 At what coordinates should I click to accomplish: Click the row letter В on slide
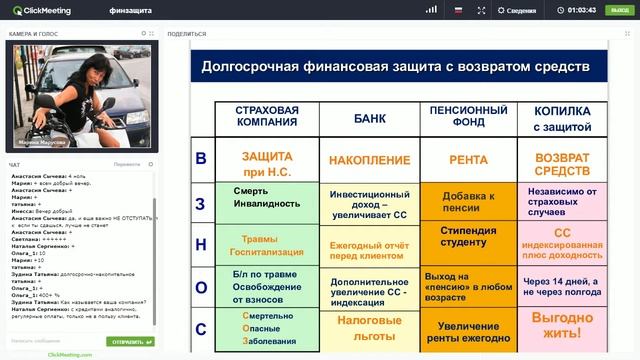201,158
